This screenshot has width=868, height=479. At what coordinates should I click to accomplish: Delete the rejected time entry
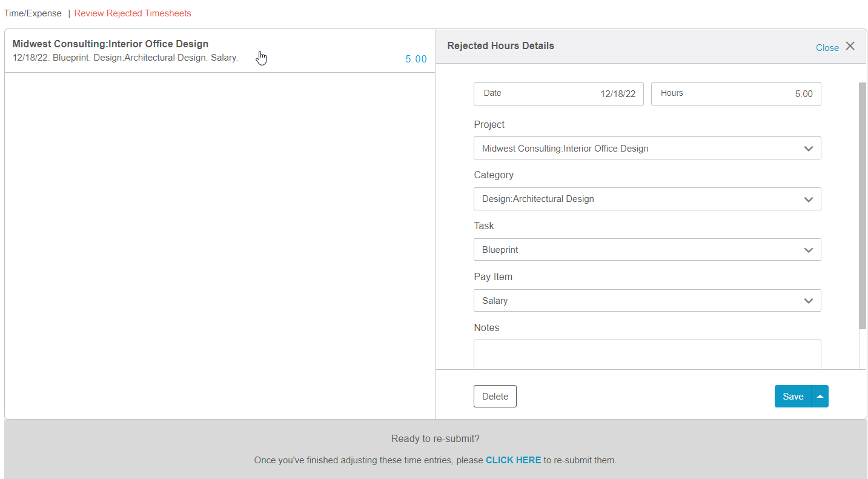point(495,397)
